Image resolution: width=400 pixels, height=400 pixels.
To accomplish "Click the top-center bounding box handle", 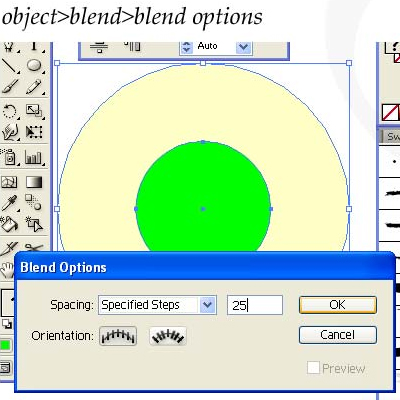I will pyautogui.click(x=203, y=63).
